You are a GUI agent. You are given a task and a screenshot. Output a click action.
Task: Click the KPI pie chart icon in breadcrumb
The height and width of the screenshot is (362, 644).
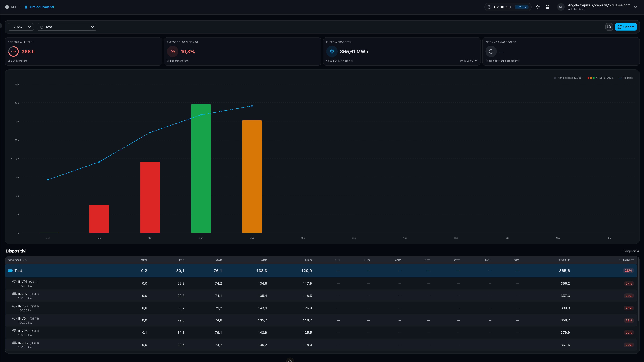(x=7, y=7)
